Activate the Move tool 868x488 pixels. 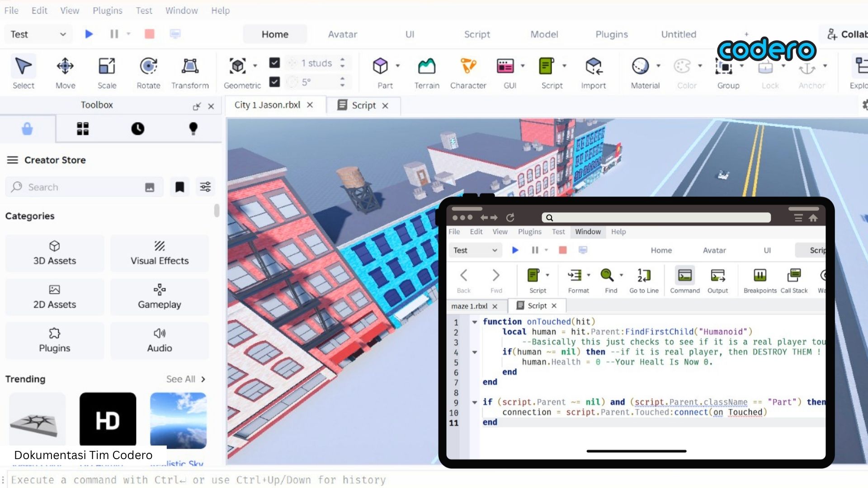[x=65, y=72]
